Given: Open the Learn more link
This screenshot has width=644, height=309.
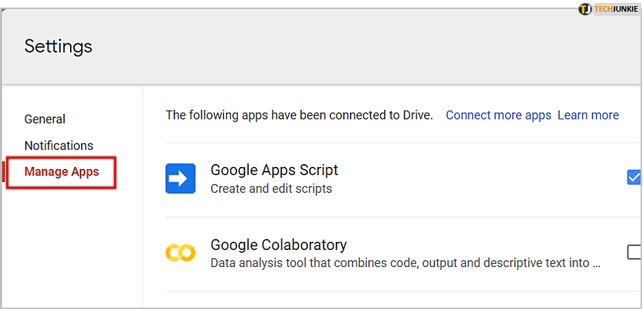Looking at the screenshot, I should click(588, 115).
